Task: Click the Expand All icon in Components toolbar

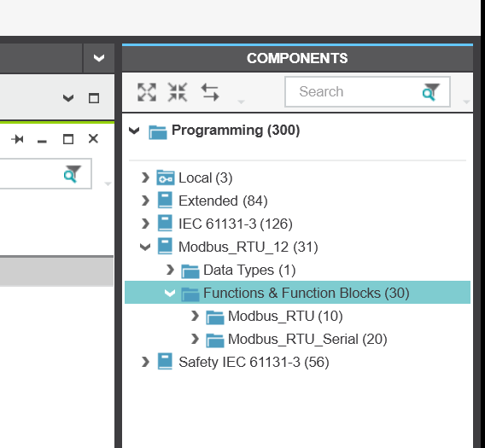Action: 147,92
